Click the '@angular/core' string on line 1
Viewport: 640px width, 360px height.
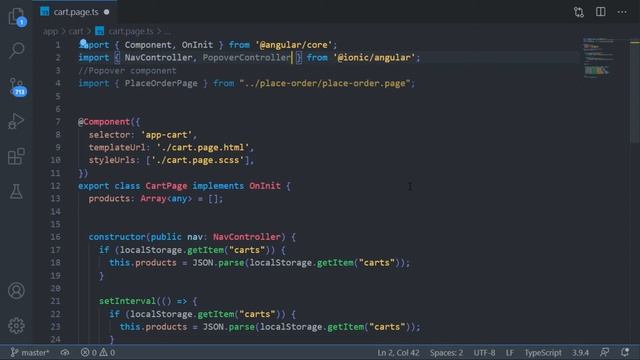[294, 45]
